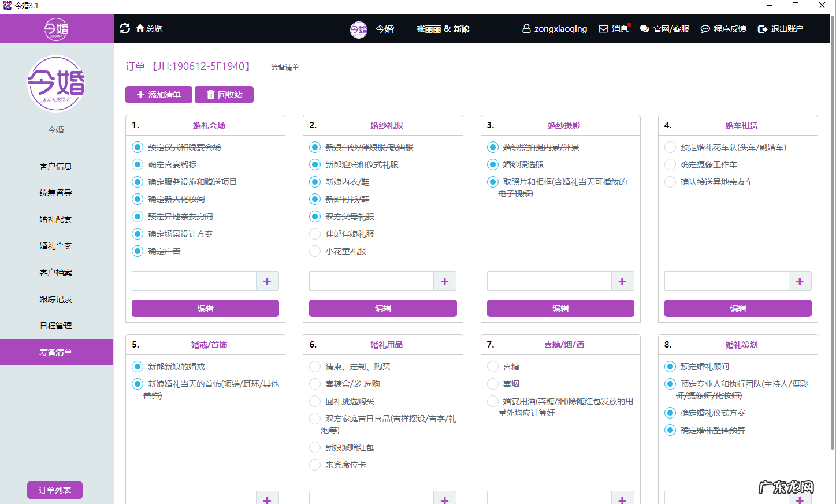Switch to 婚礼配套 in the sidebar
This screenshot has width=836, height=504.
55,219
